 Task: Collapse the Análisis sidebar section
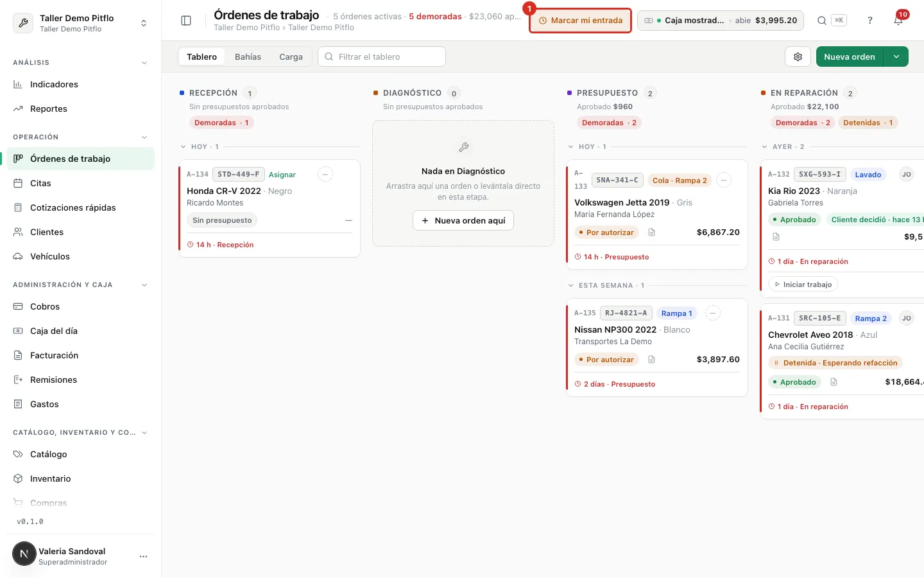pyautogui.click(x=144, y=63)
